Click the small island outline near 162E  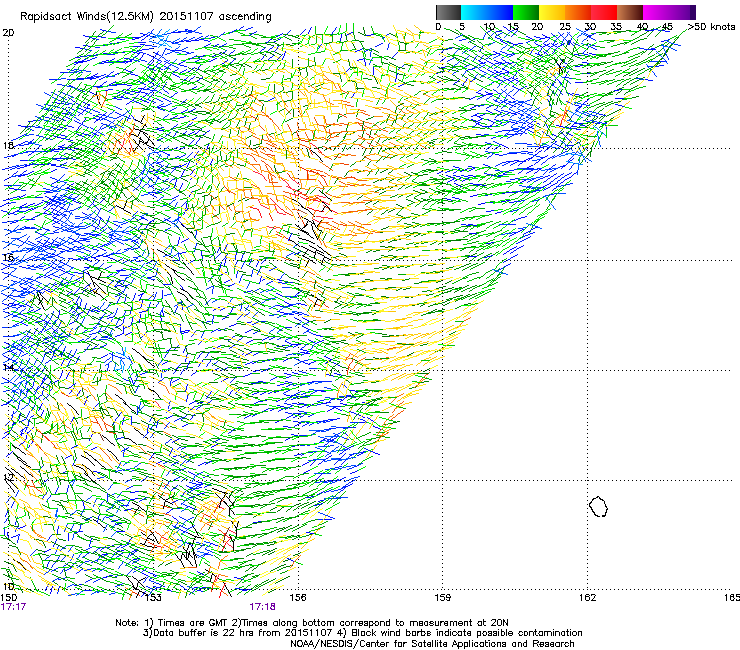(x=598, y=506)
